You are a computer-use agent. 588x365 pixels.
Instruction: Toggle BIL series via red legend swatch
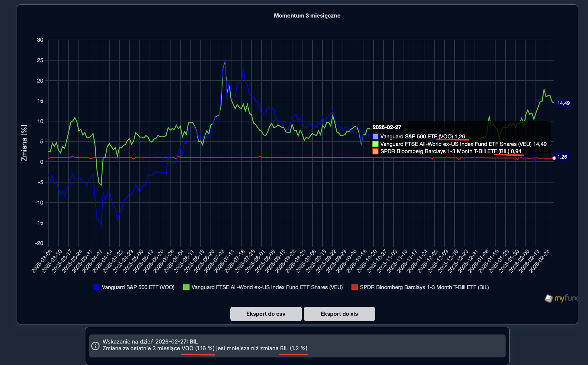[x=354, y=287]
